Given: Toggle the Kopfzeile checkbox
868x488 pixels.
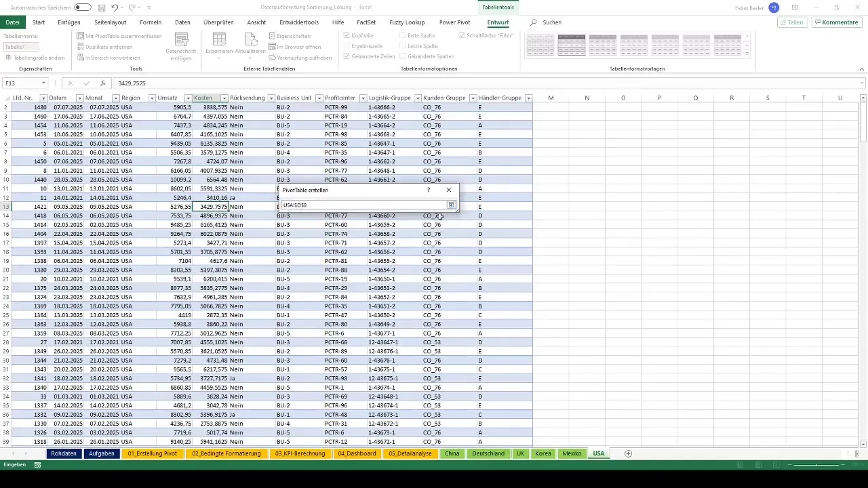Looking at the screenshot, I should pos(347,35).
